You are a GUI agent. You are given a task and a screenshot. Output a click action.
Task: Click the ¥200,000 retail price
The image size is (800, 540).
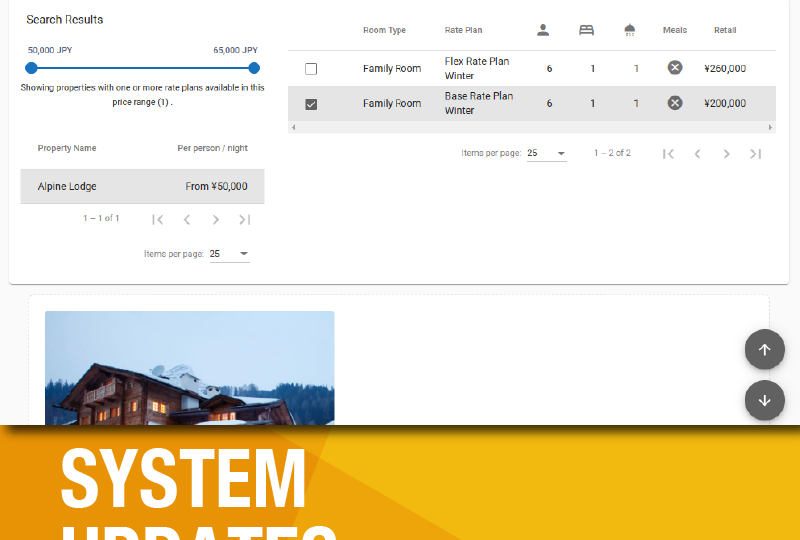(x=725, y=103)
